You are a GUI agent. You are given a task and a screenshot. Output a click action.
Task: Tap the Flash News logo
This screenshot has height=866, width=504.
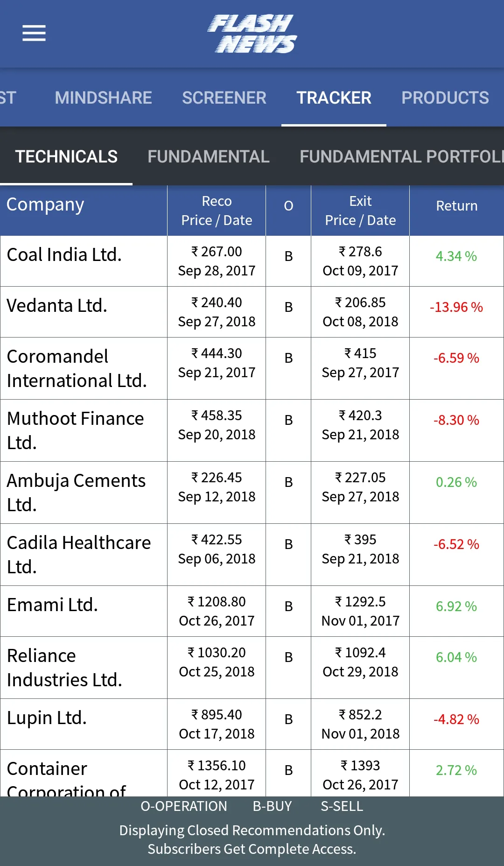click(x=252, y=34)
